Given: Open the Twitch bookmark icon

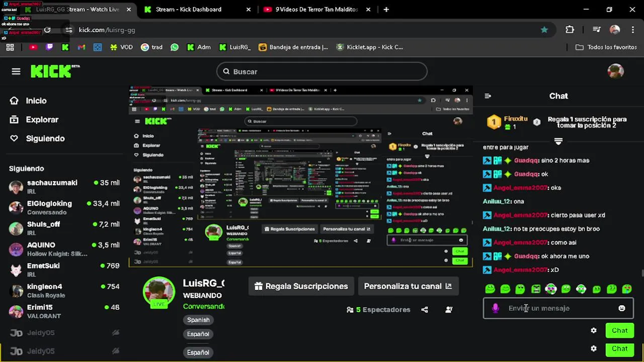Looking at the screenshot, I should pos(49,47).
